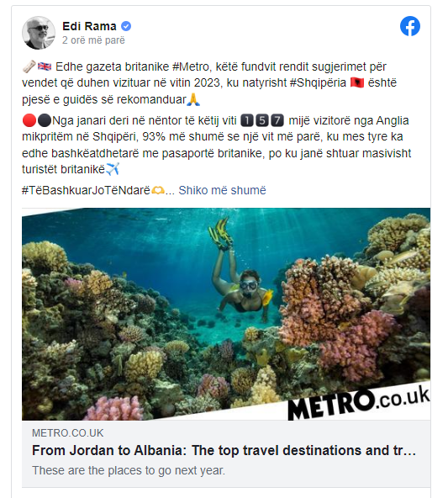Image resolution: width=448 pixels, height=498 pixels.
Task: Click the METRO.co.uk logo on image
Action: [x=359, y=403]
